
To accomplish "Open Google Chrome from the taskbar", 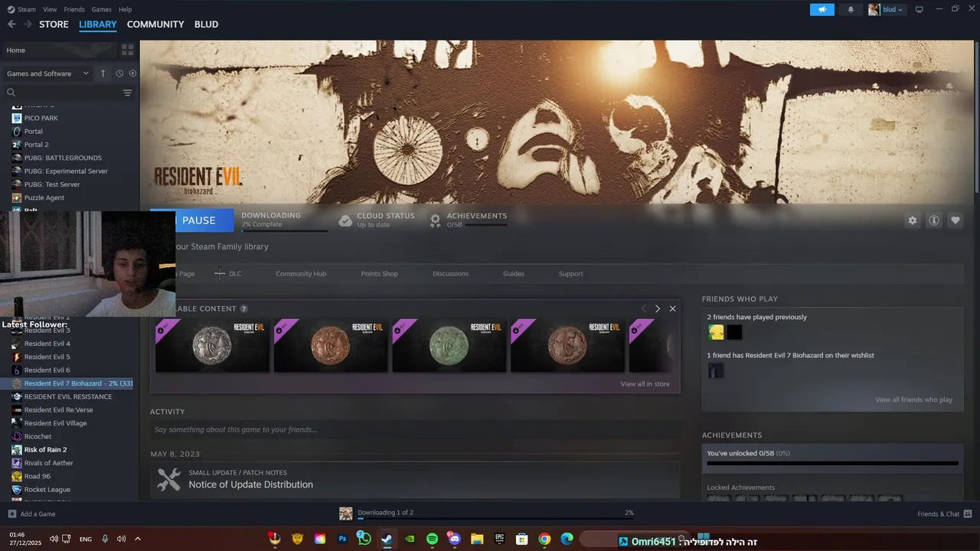I will click(544, 539).
